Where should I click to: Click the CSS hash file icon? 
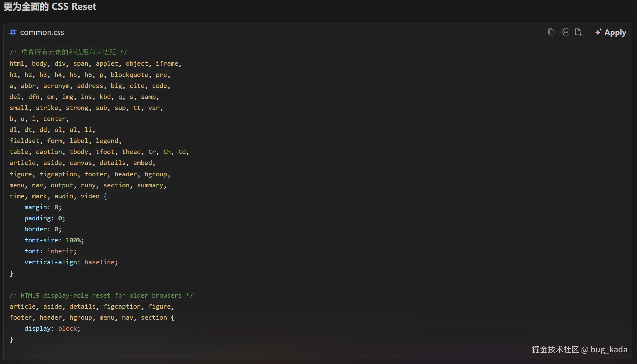pyautogui.click(x=13, y=32)
